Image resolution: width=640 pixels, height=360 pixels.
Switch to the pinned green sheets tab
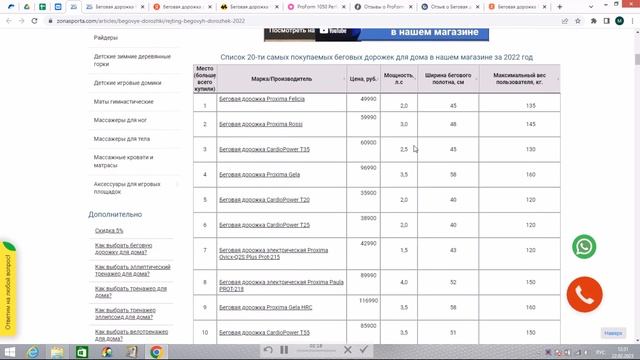pos(42,7)
